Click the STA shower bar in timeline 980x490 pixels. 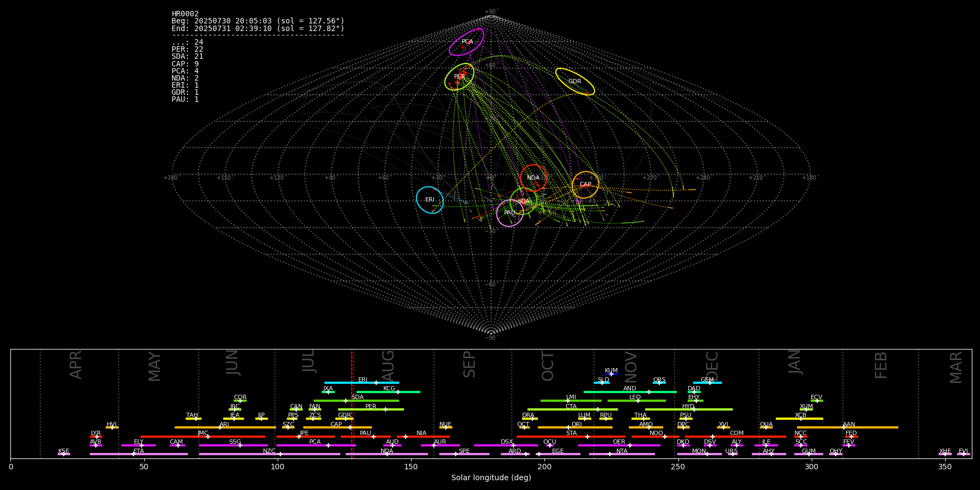pos(571,437)
